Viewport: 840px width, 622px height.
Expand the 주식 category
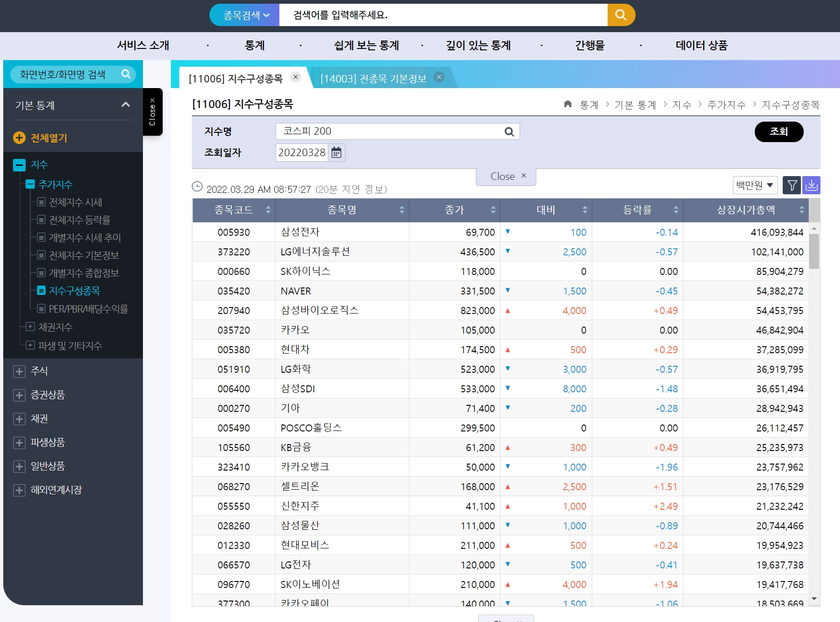19,371
